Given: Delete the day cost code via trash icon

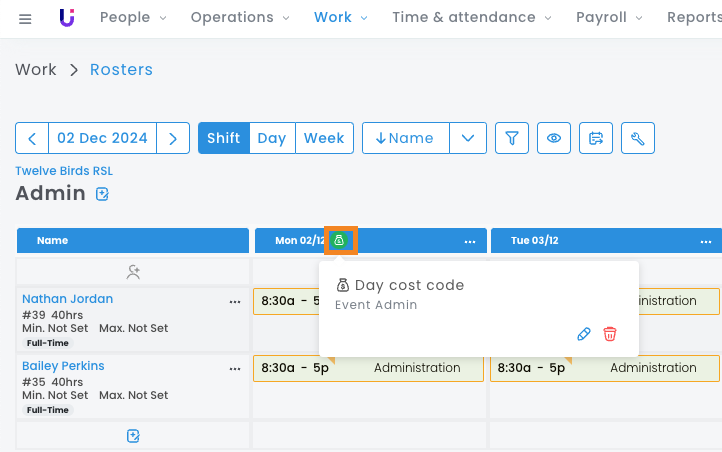Looking at the screenshot, I should tap(610, 334).
